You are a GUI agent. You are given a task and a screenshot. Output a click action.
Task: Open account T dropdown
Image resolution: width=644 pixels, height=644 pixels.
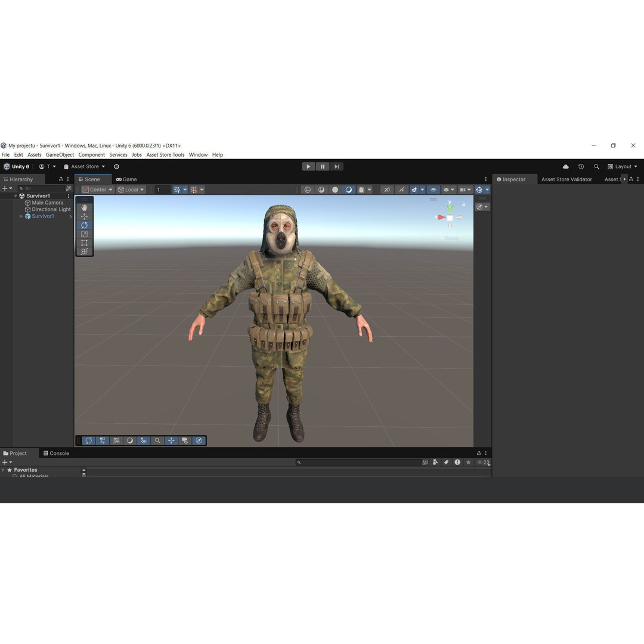point(47,166)
